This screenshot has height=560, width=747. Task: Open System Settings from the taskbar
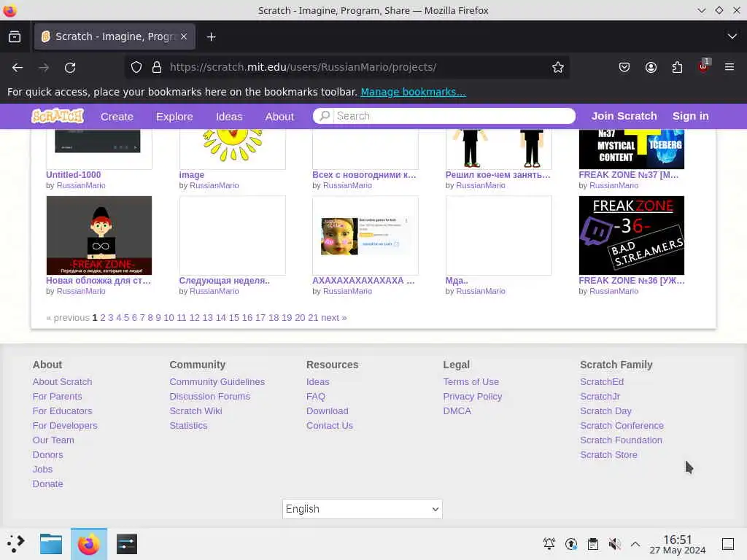tap(127, 544)
